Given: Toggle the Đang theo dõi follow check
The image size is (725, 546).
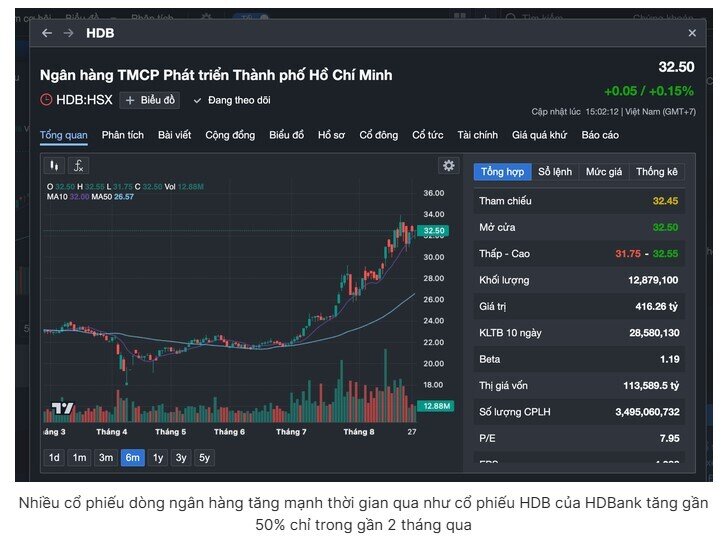Looking at the screenshot, I should tap(232, 100).
